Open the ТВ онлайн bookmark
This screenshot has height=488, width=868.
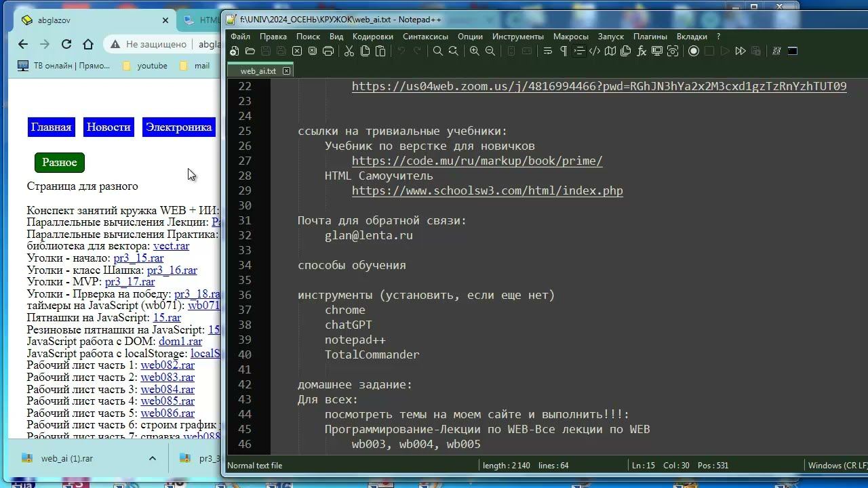63,66
